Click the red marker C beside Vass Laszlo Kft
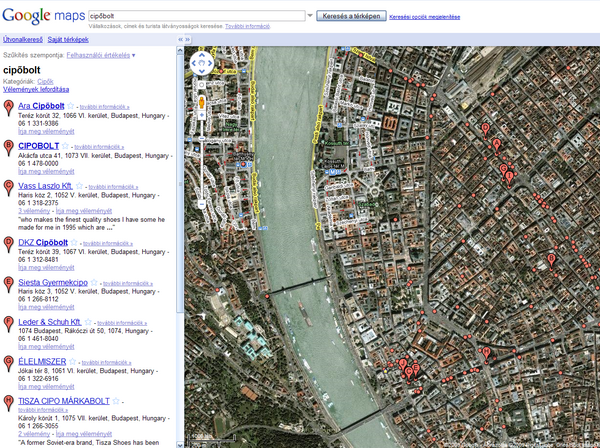This screenshot has height=448, width=600. pos(8,187)
